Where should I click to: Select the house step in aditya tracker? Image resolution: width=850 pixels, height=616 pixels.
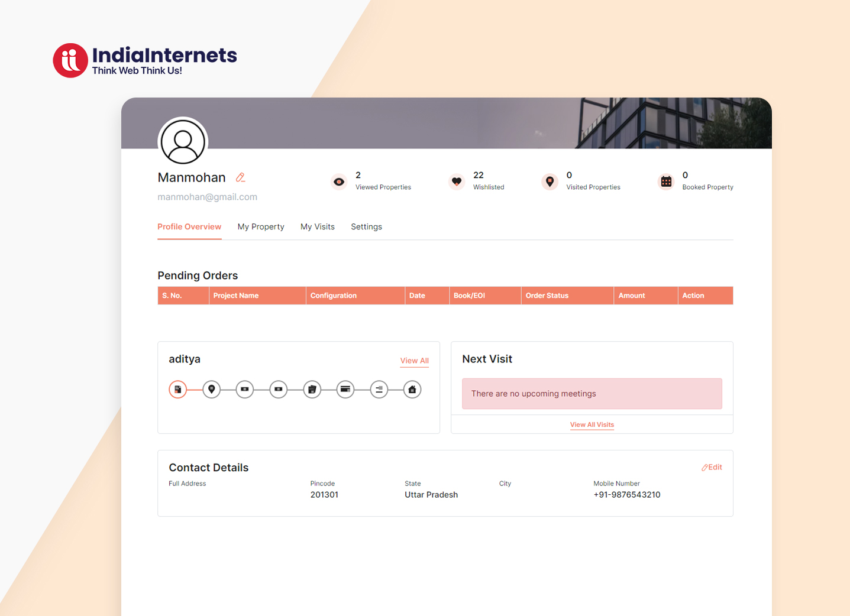(x=412, y=390)
